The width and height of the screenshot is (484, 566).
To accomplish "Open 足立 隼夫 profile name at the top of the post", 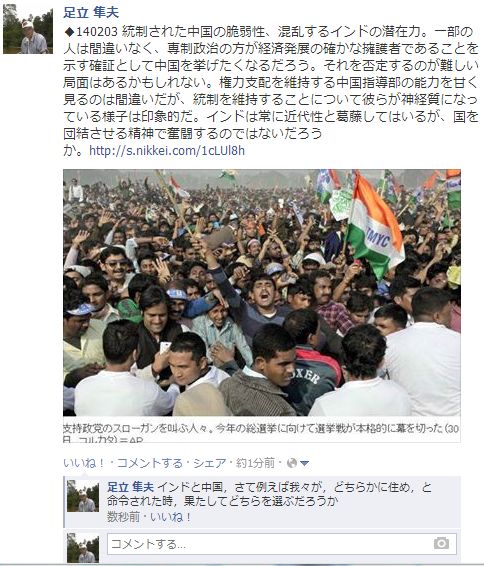I will [91, 13].
